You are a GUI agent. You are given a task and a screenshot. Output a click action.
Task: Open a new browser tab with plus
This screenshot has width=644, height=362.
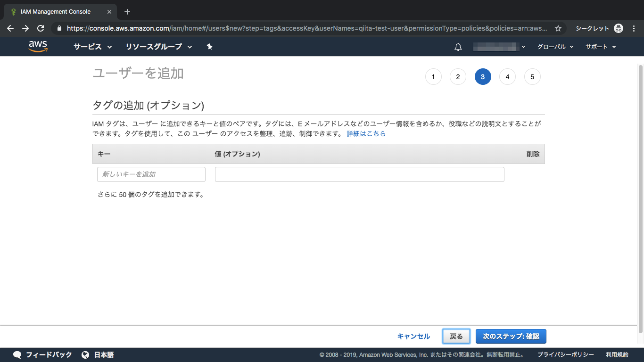pyautogui.click(x=127, y=12)
